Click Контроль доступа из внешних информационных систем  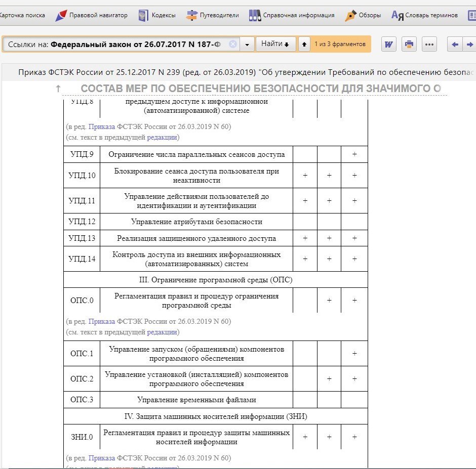(x=196, y=259)
